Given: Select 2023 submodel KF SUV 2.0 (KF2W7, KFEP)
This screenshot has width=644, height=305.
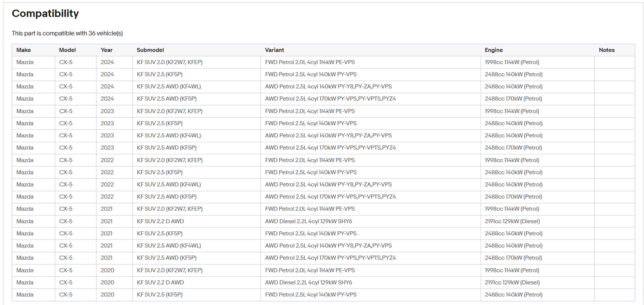Looking at the screenshot, I should click(x=170, y=111).
